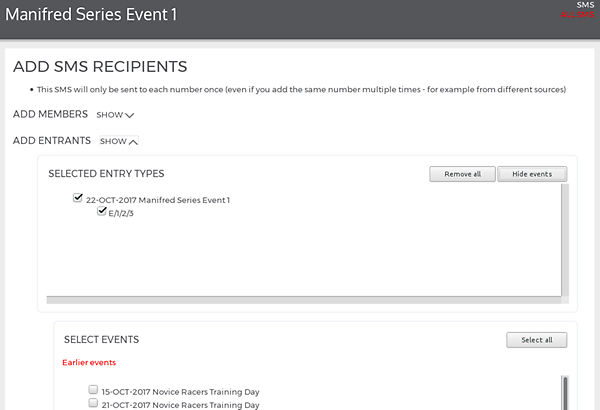This screenshot has width=600, height=410.
Task: Click the ADD ENTRANTS heading
Action: [x=52, y=141]
